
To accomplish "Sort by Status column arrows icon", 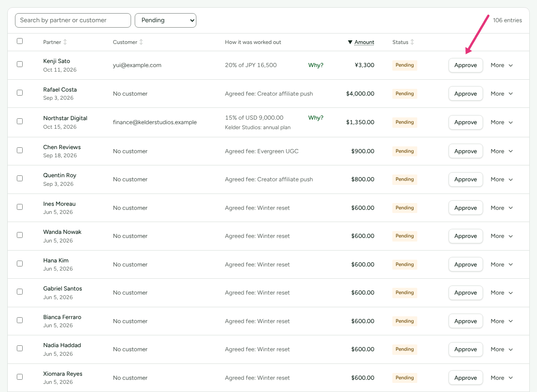I will 412,42.
